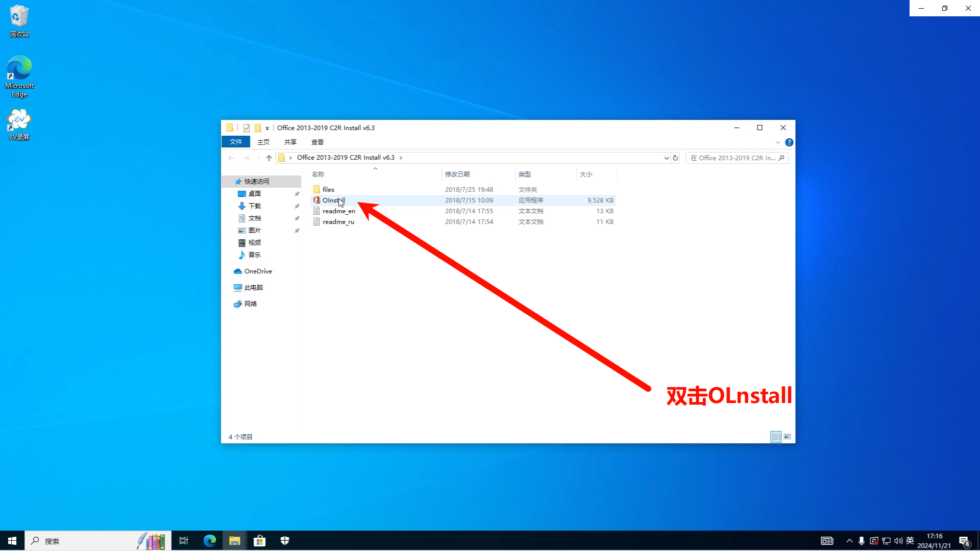Open 音乐 in the navigation pane
980x551 pixels.
point(255,255)
